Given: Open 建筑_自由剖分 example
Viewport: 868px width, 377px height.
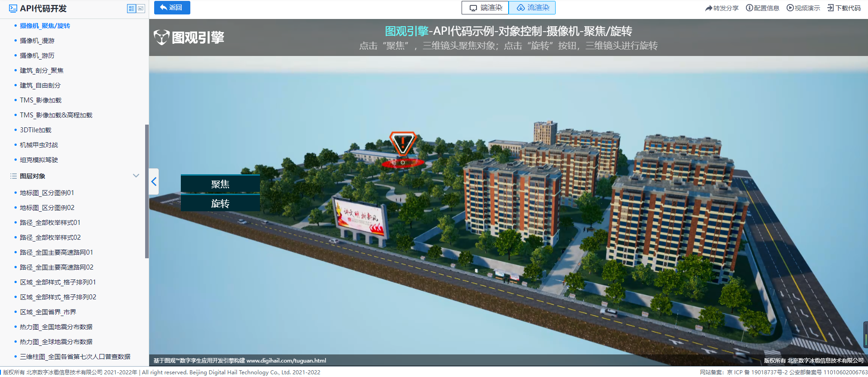Looking at the screenshot, I should (40, 85).
